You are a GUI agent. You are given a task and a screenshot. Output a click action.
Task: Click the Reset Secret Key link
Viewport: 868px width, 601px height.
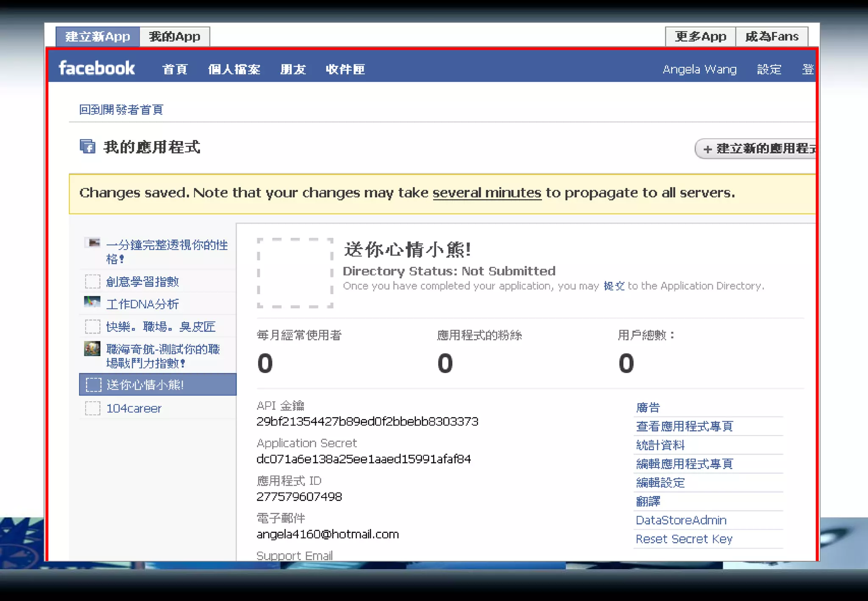pyautogui.click(x=684, y=539)
